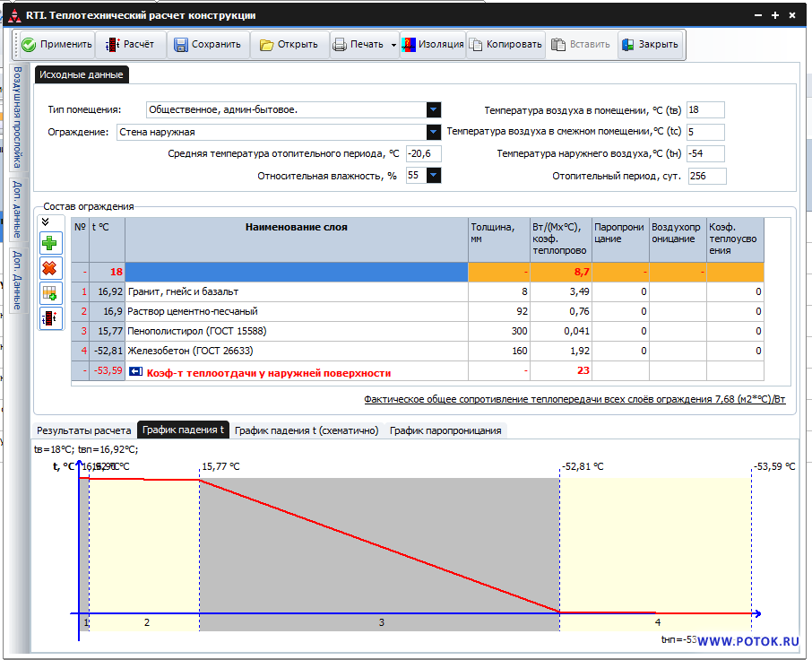Click layer number 3 on chart axis

point(382,622)
